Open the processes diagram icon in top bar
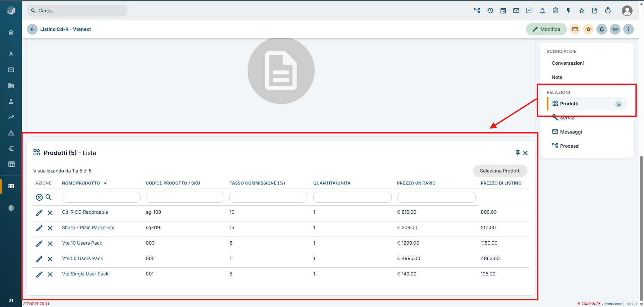The height and width of the screenshot is (307, 644). [477, 11]
